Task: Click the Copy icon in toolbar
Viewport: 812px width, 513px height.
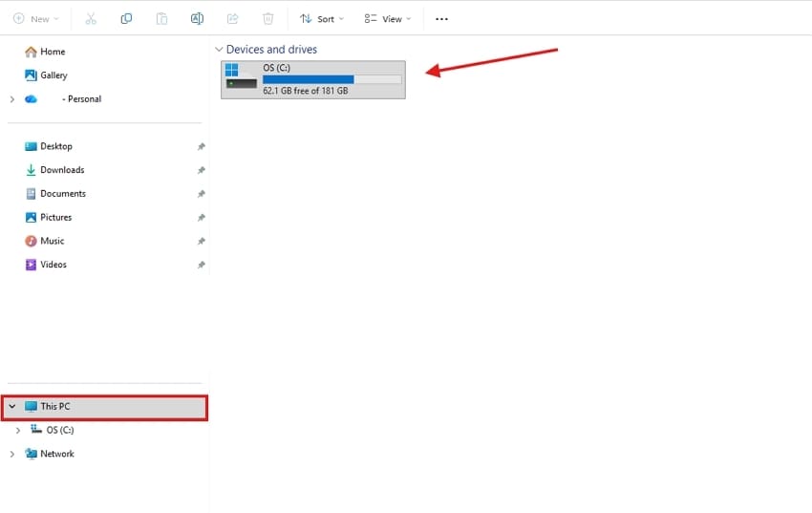Action: [x=126, y=19]
